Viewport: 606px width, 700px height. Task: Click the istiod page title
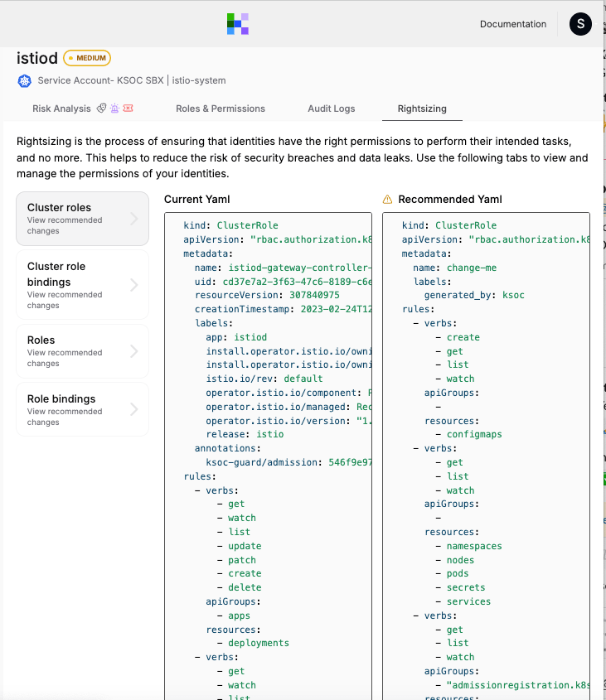[37, 58]
